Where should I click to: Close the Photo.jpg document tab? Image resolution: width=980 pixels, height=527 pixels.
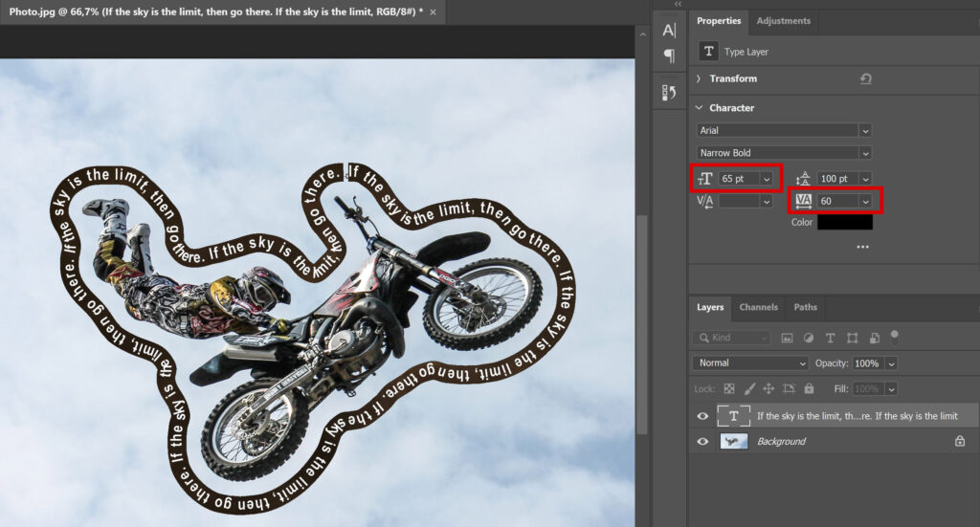[x=434, y=11]
